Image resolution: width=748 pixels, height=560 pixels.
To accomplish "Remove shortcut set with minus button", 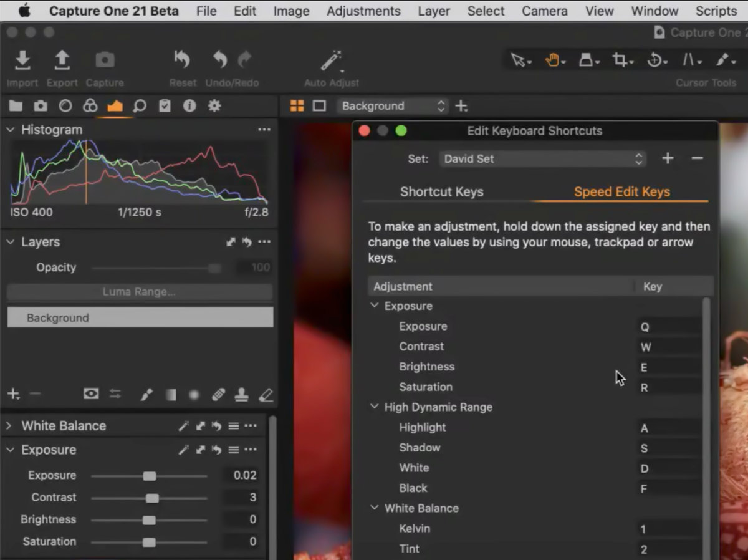I will point(697,158).
